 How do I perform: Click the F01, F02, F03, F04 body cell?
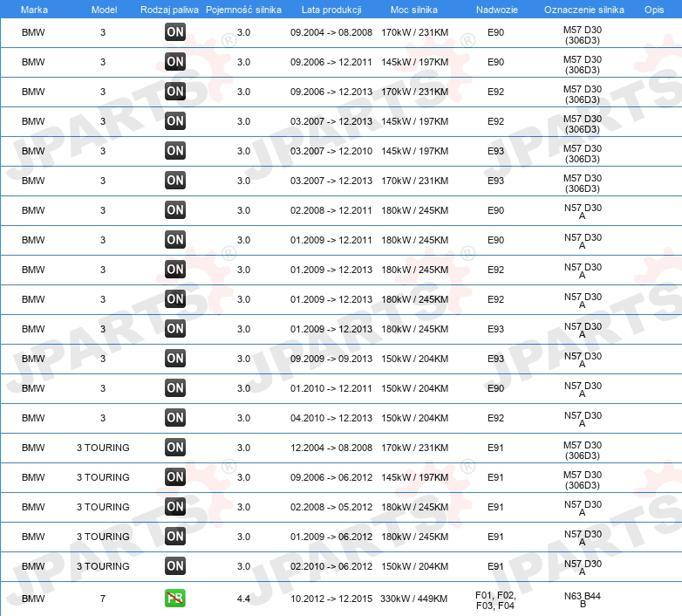[495, 600]
